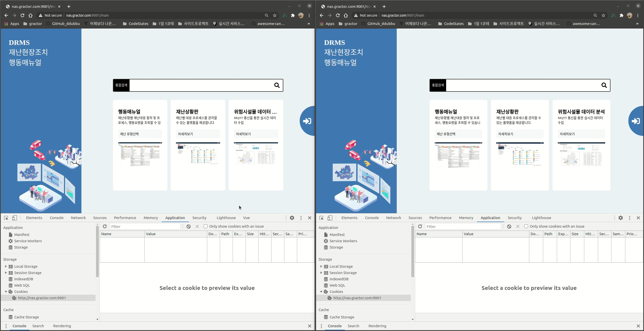
Task: Switch to the Network tab
Action: coord(78,218)
